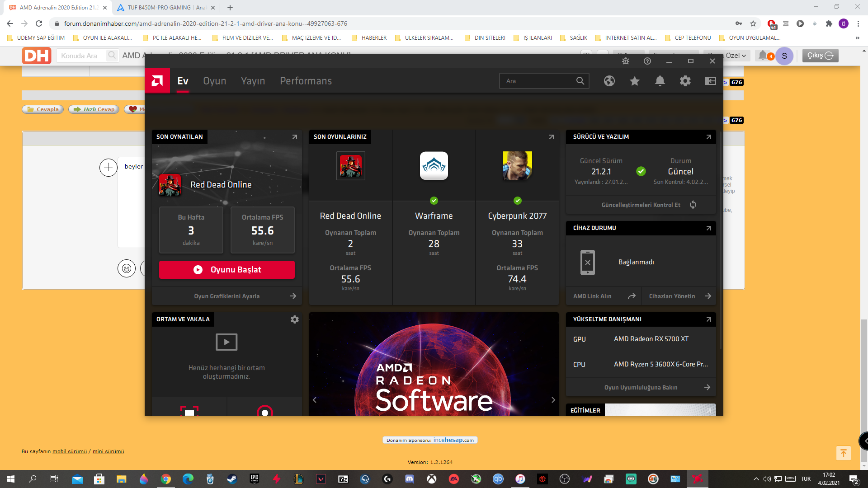Screen dimensions: 868x488
Task: Click the AMD logo home button
Action: point(157,81)
